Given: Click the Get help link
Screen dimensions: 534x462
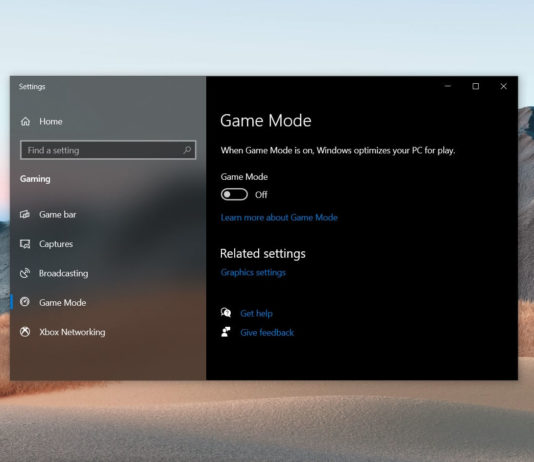Looking at the screenshot, I should coord(256,313).
